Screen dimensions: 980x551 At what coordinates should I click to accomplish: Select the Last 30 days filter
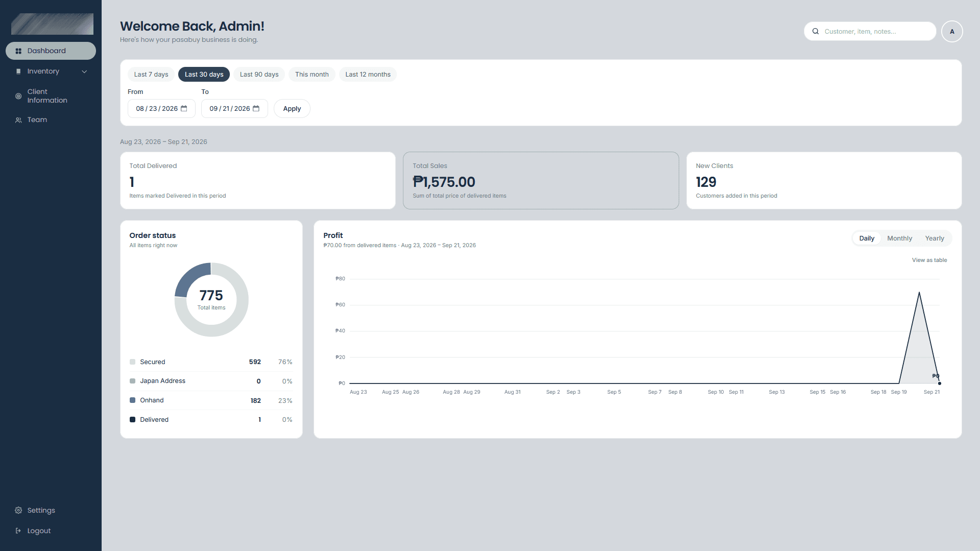tap(204, 75)
